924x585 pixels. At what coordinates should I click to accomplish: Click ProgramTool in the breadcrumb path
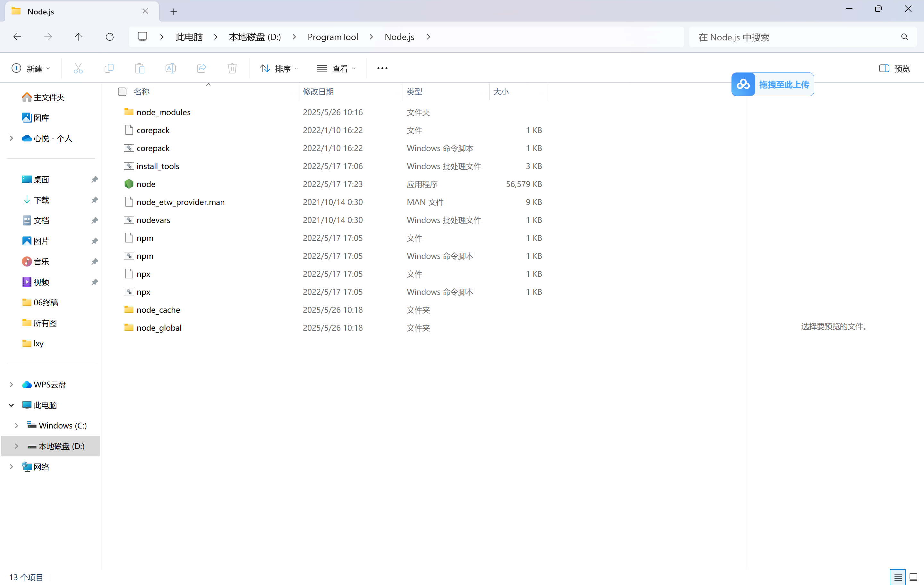pyautogui.click(x=333, y=37)
